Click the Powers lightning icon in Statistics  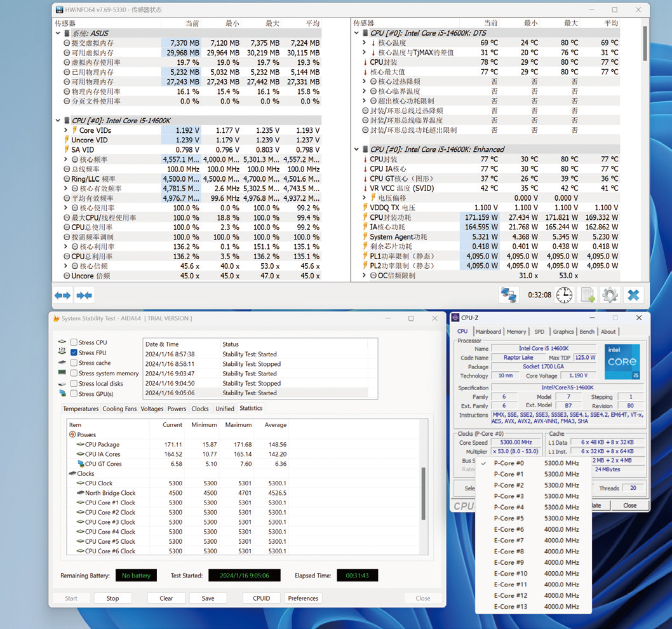pos(72,435)
